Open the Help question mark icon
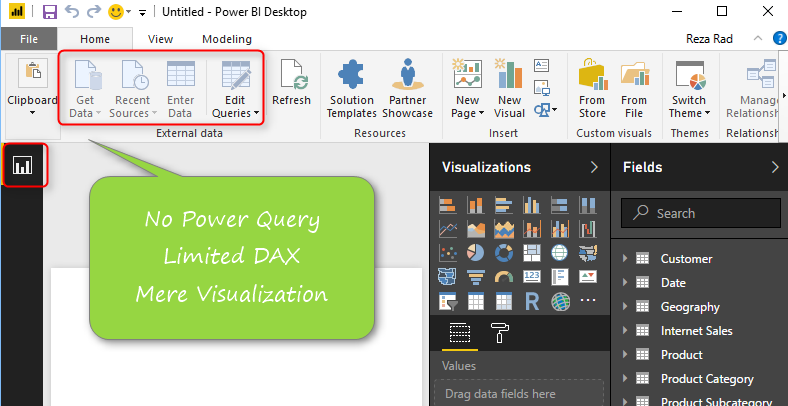Viewport: 788px width, 406px height. pos(780,39)
